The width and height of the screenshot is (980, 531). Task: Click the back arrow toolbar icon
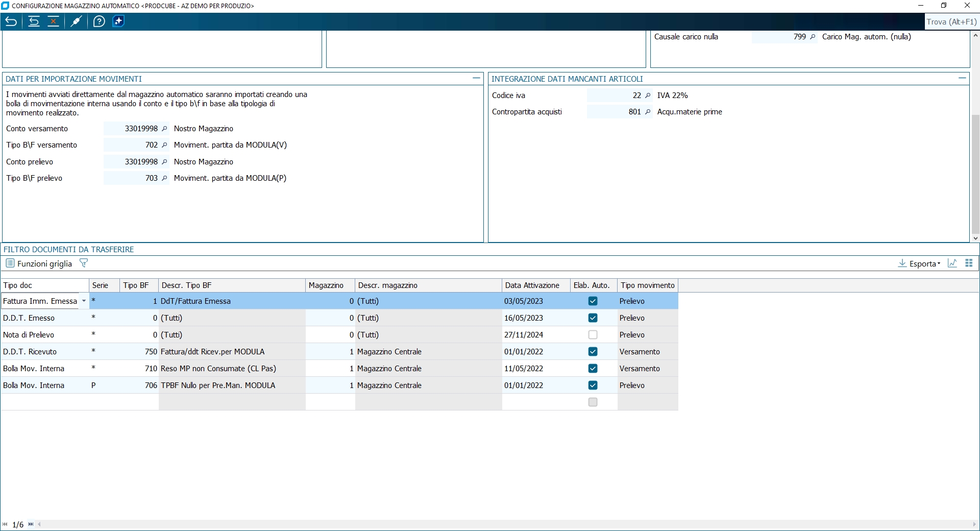point(11,21)
